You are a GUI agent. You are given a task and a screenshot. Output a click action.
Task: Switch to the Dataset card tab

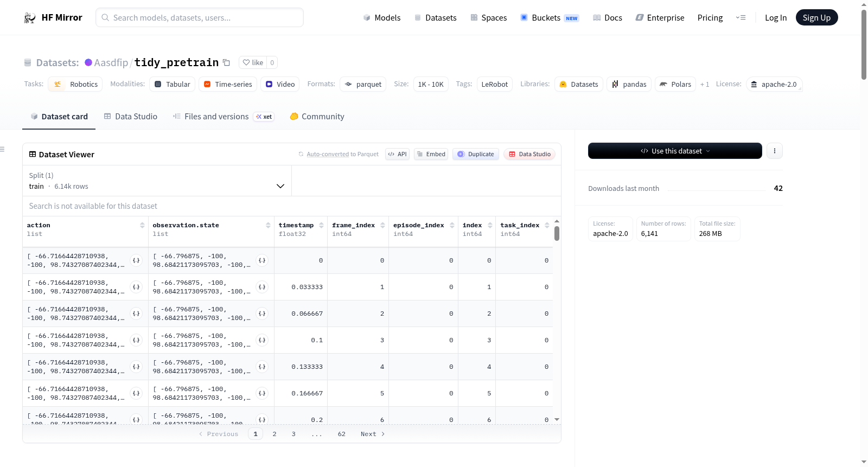(59, 116)
